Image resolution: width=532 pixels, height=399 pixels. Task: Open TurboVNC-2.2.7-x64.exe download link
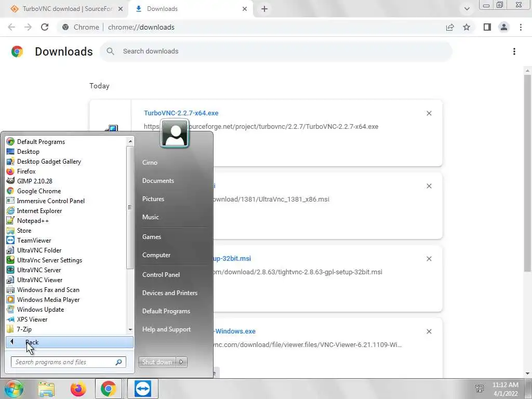pyautogui.click(x=181, y=113)
